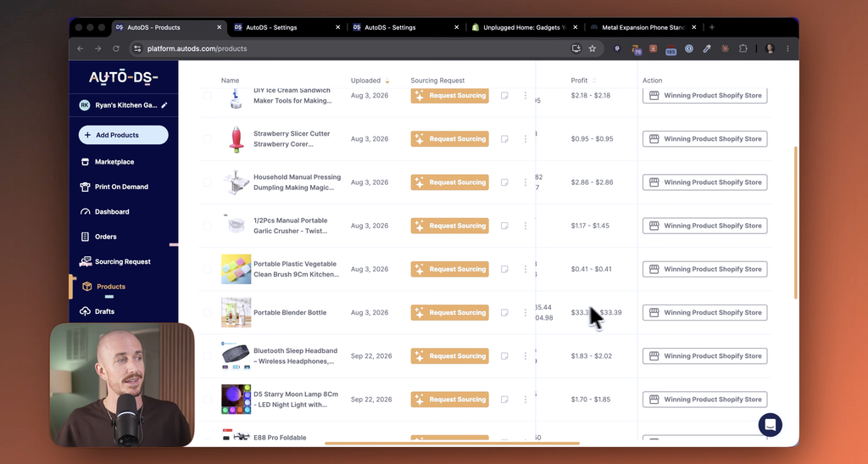Open more options for D5 Starry Moon Lamp

pos(526,400)
